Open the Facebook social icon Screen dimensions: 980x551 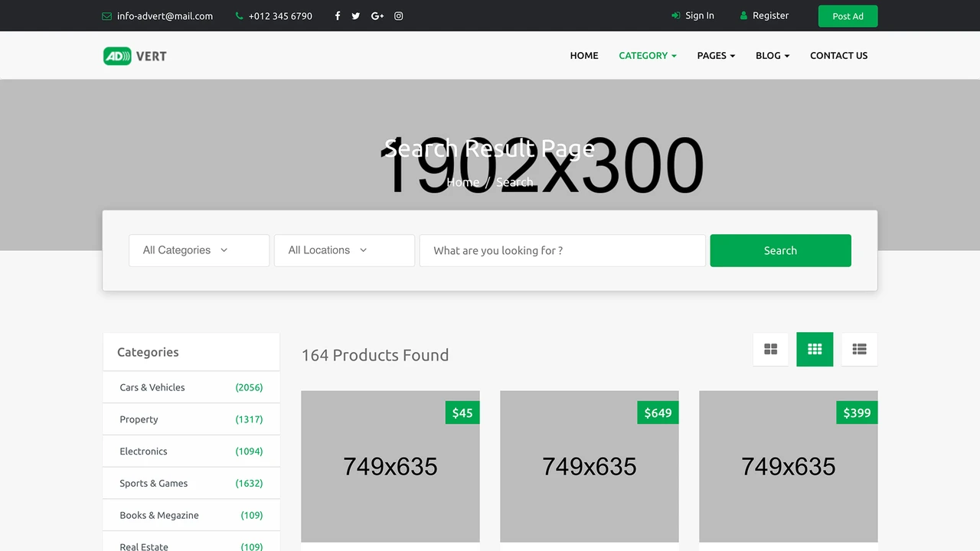(338, 16)
